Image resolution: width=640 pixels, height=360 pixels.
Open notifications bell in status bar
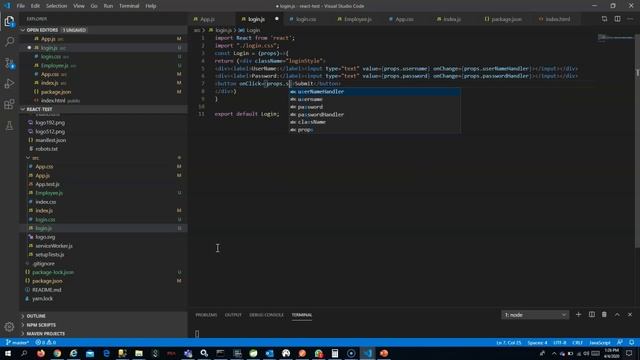(631, 342)
